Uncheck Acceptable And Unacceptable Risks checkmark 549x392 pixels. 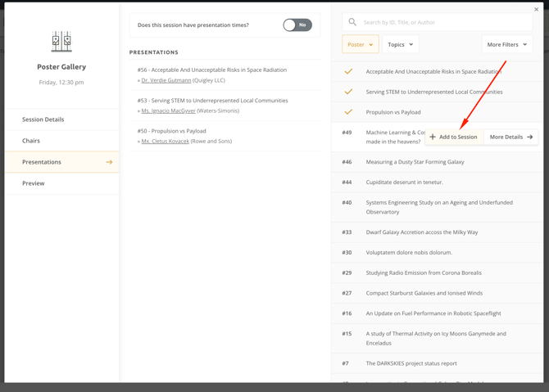coord(348,72)
